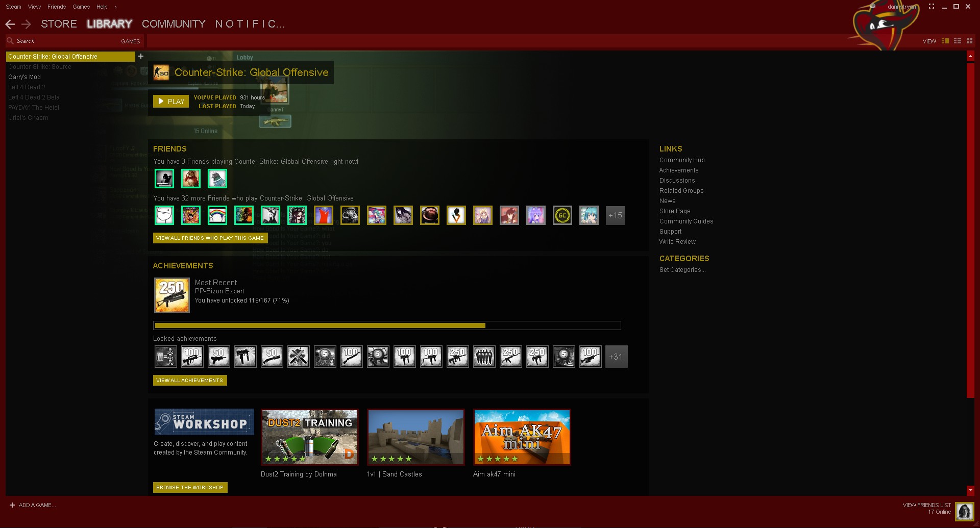Click View All Achievements button
Screen dimensions: 980x528
(x=190, y=380)
